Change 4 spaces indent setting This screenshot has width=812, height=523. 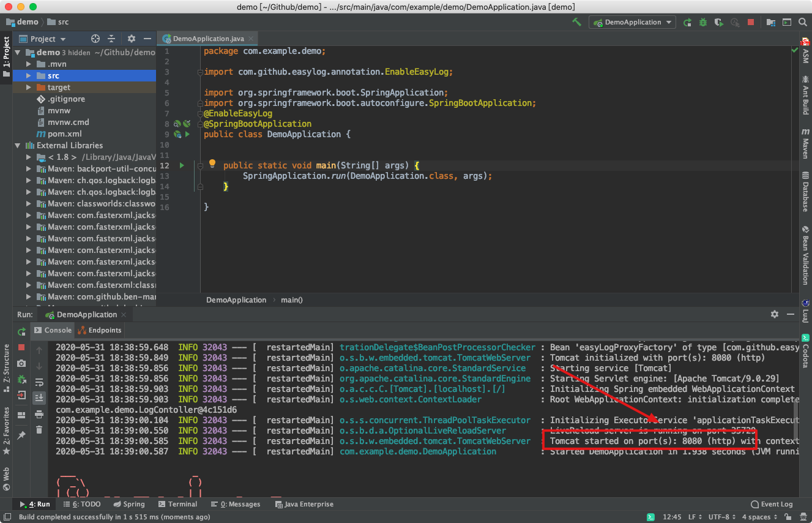click(x=760, y=517)
